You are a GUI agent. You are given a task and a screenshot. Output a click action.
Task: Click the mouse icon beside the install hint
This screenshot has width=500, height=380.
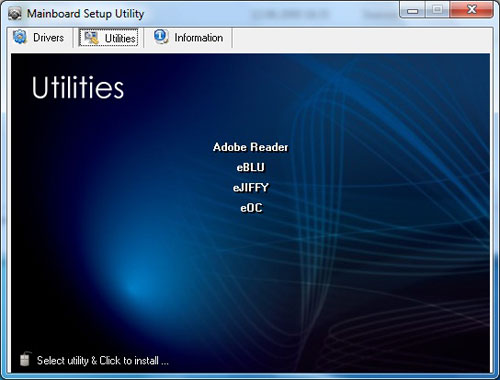click(25, 359)
